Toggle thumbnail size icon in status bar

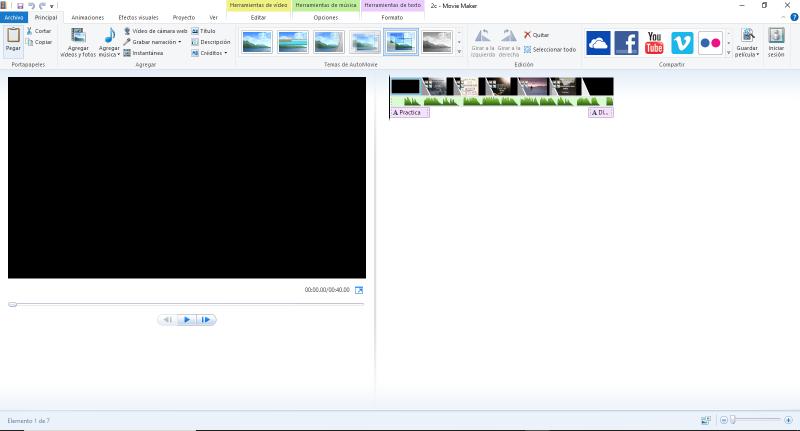[706, 420]
